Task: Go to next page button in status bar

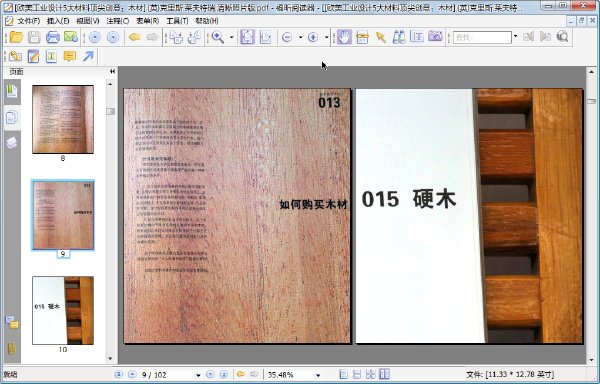Action: tap(210, 374)
